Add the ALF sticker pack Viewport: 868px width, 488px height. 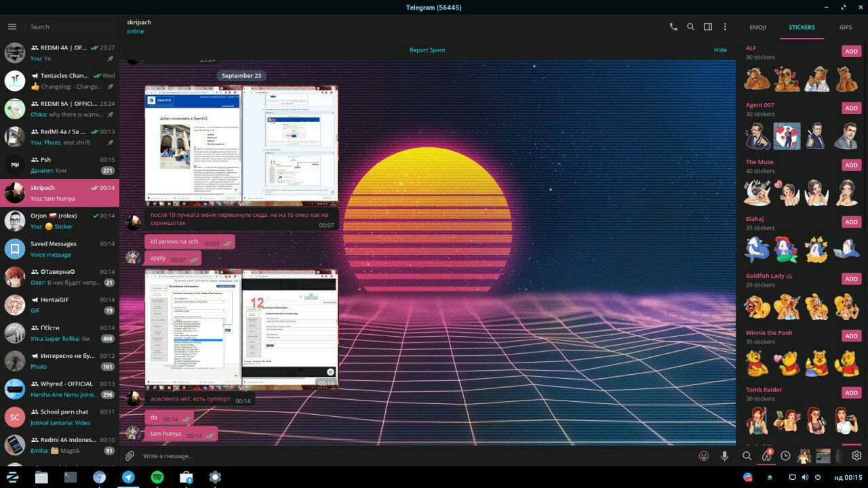(x=851, y=52)
